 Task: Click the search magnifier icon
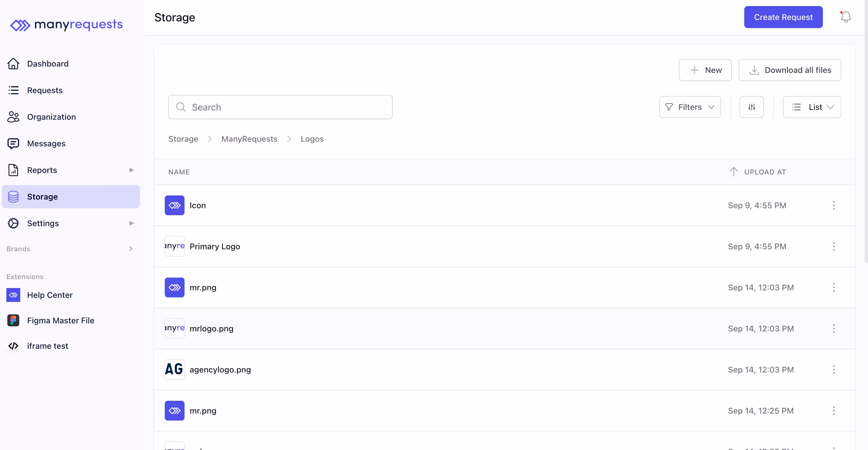[x=181, y=107]
